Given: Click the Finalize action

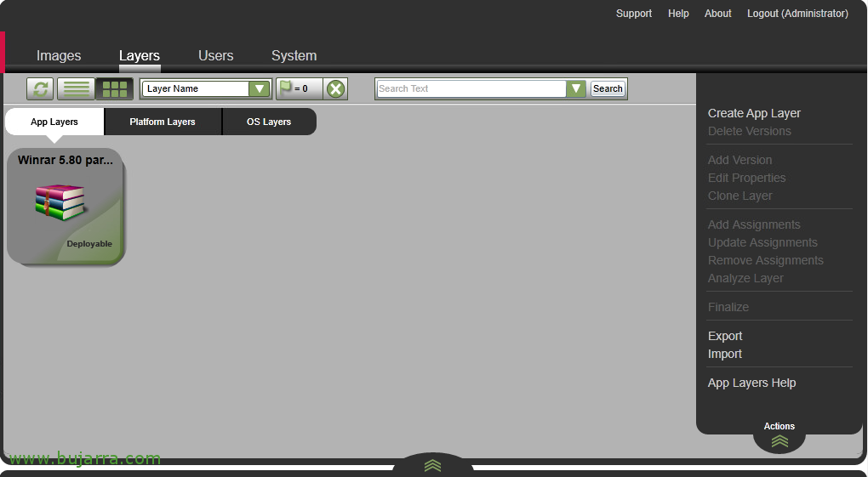Looking at the screenshot, I should tap(728, 307).
